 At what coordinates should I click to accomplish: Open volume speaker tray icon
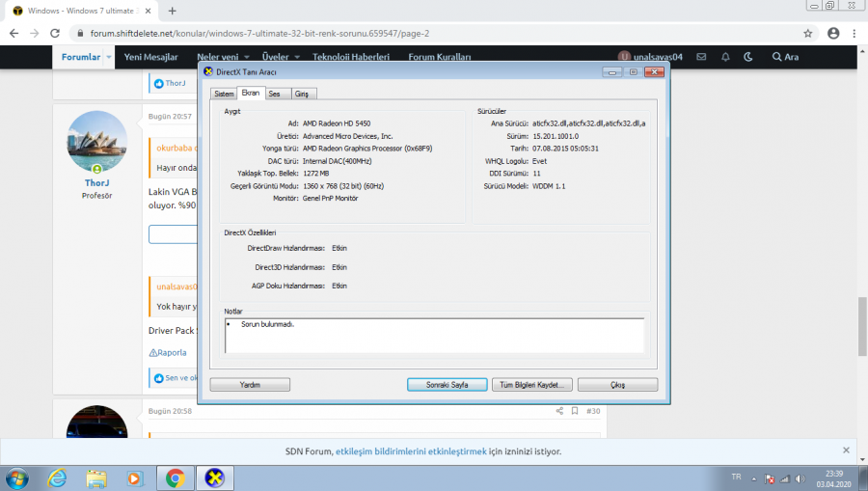coord(800,478)
